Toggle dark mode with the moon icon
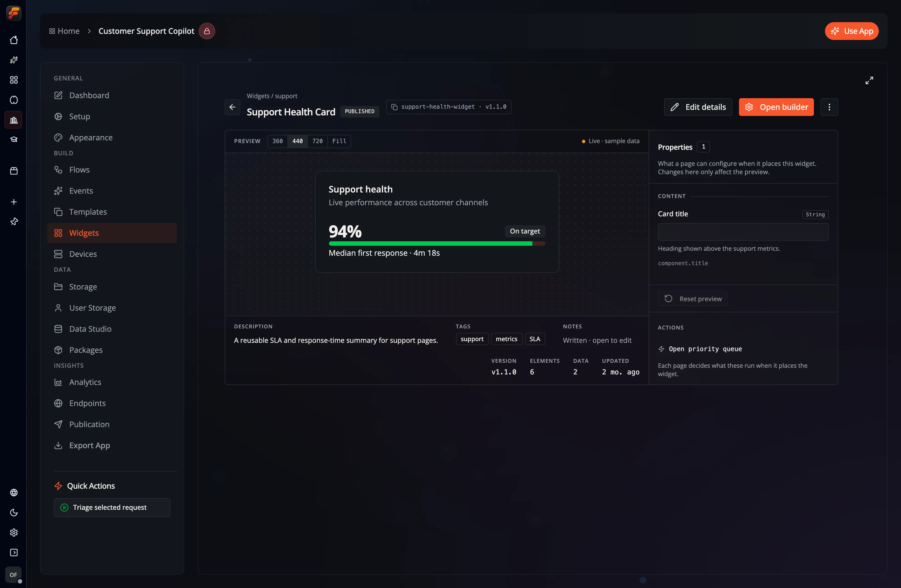901x588 pixels. [14, 513]
